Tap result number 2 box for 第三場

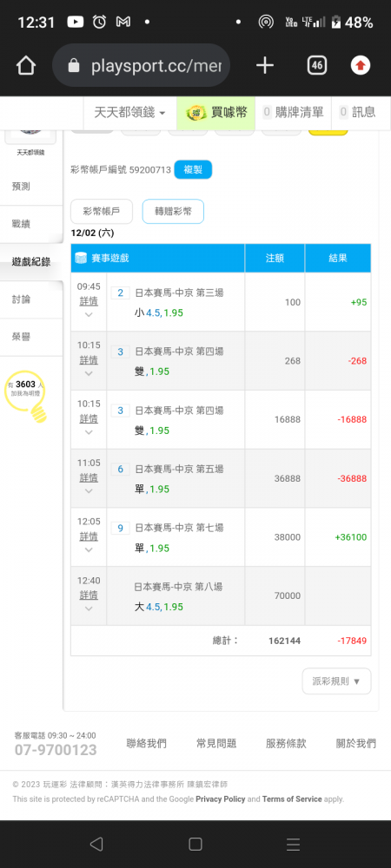120,293
